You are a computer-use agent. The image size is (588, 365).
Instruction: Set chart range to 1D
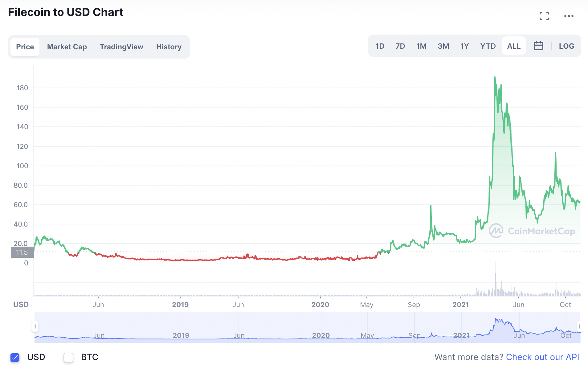tap(380, 46)
